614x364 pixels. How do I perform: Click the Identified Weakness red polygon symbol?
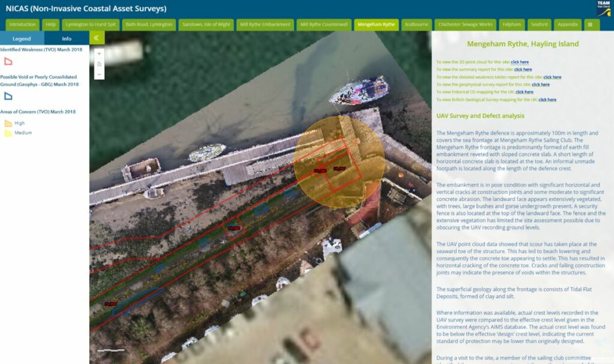tap(8, 62)
